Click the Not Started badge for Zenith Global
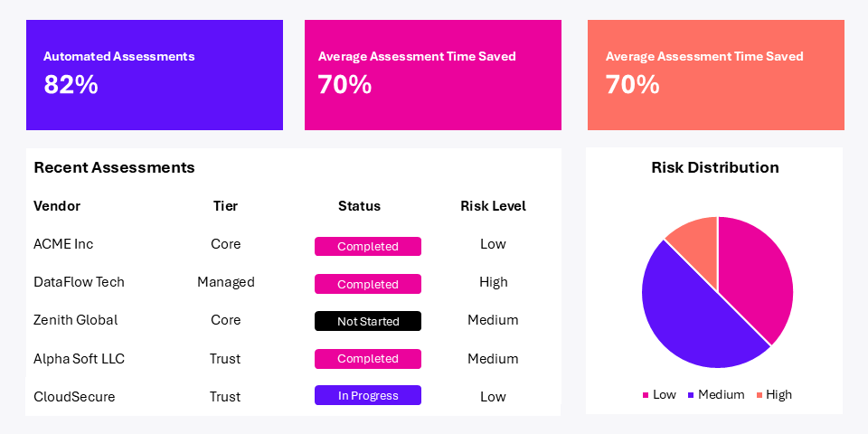The width and height of the screenshot is (868, 434). coord(367,321)
